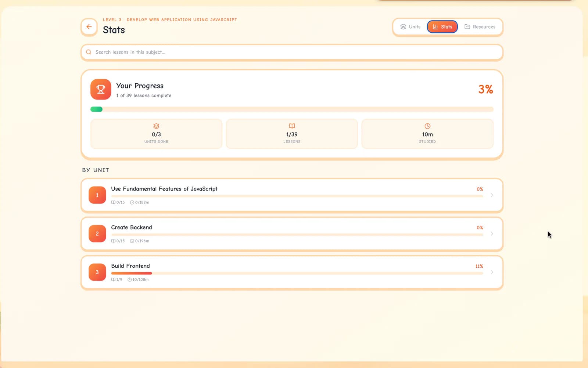This screenshot has height=368, width=588.
Task: Go back using the arrow button
Action: pos(89,27)
